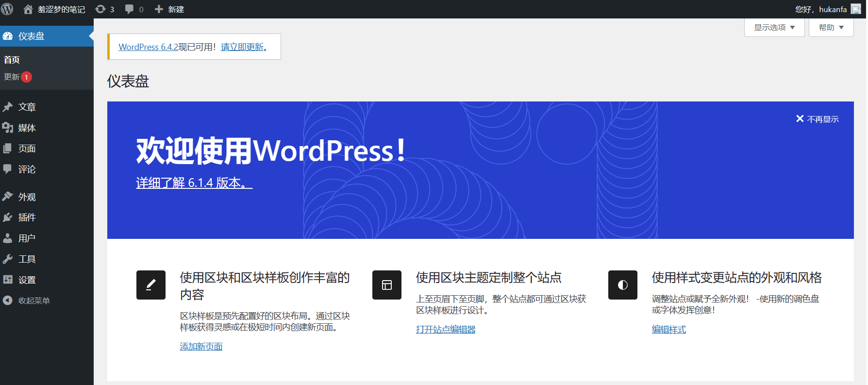Viewport: 868px width, 385px height.
Task: Click the 添加新页面 link
Action: click(201, 346)
